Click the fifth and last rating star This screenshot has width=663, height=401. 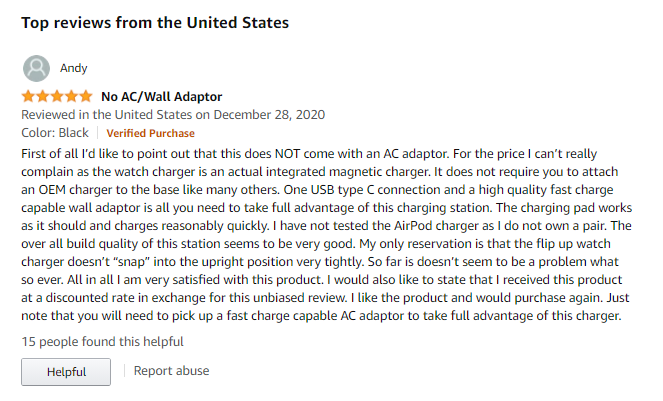click(86, 96)
